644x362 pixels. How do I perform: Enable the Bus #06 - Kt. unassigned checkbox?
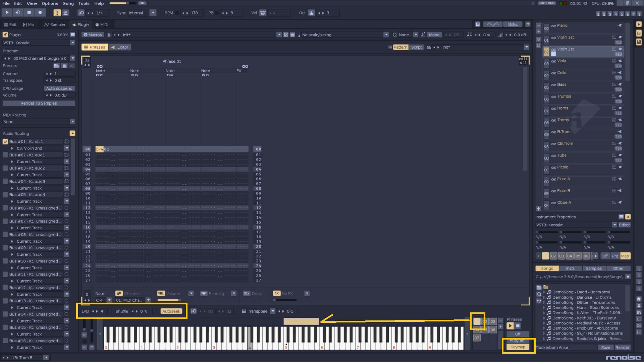(x=5, y=208)
